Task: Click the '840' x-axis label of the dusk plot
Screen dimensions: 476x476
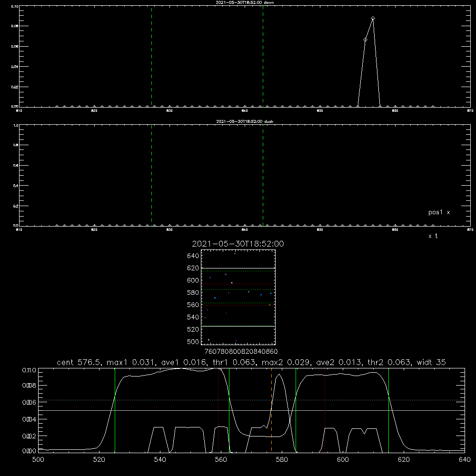Action: pos(245,230)
